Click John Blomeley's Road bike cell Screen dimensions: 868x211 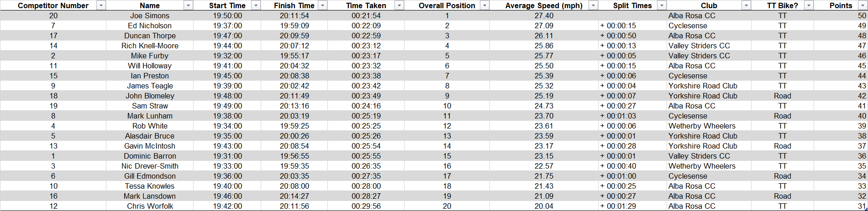pos(782,96)
